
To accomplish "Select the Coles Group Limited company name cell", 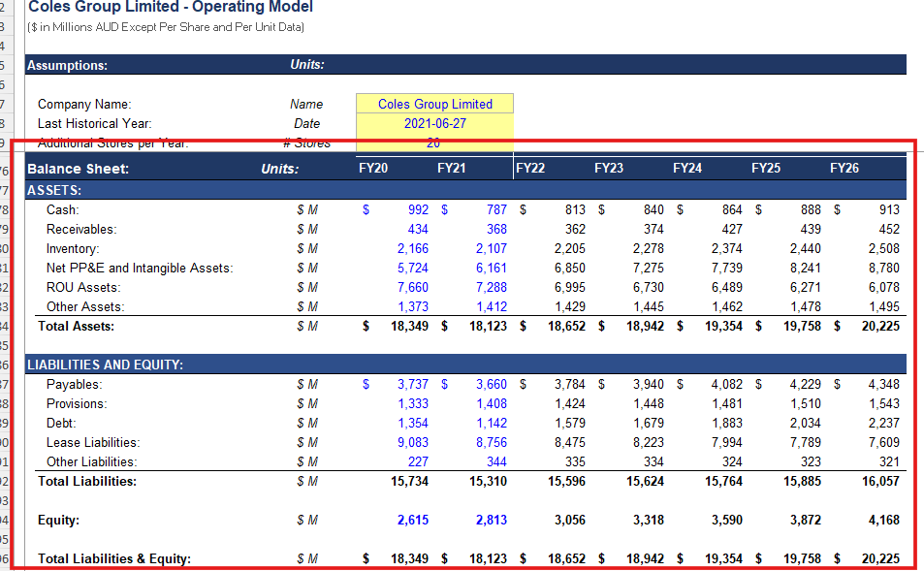I will [435, 104].
